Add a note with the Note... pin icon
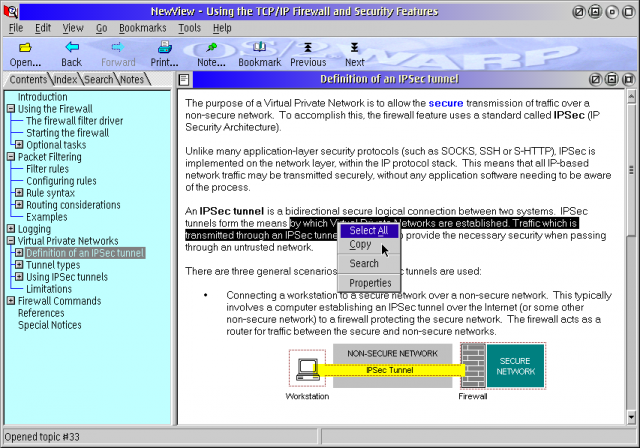This screenshot has height=448, width=640. click(x=211, y=47)
